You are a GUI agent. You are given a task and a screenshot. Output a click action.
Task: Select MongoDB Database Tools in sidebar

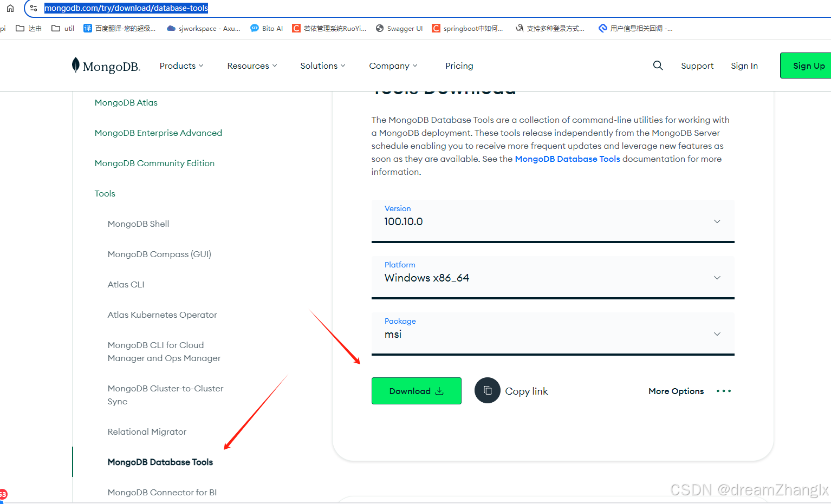(160, 462)
